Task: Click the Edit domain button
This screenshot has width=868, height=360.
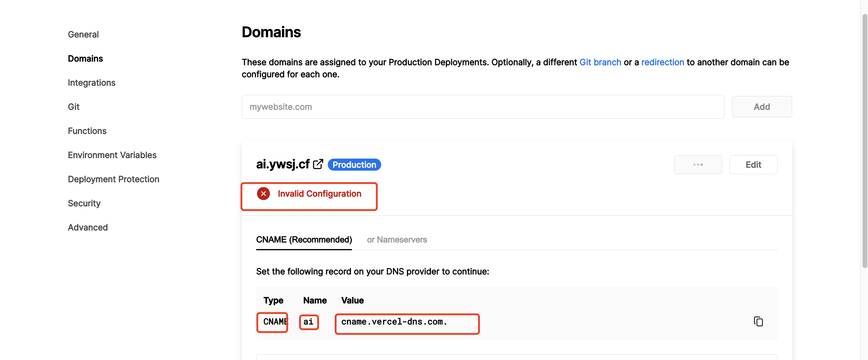Action: pyautogui.click(x=753, y=165)
